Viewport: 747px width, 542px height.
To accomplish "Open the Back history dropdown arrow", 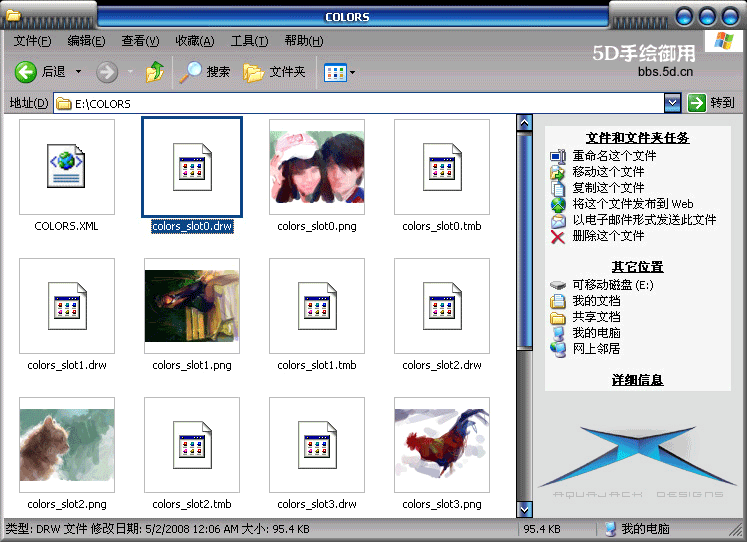I will point(79,72).
